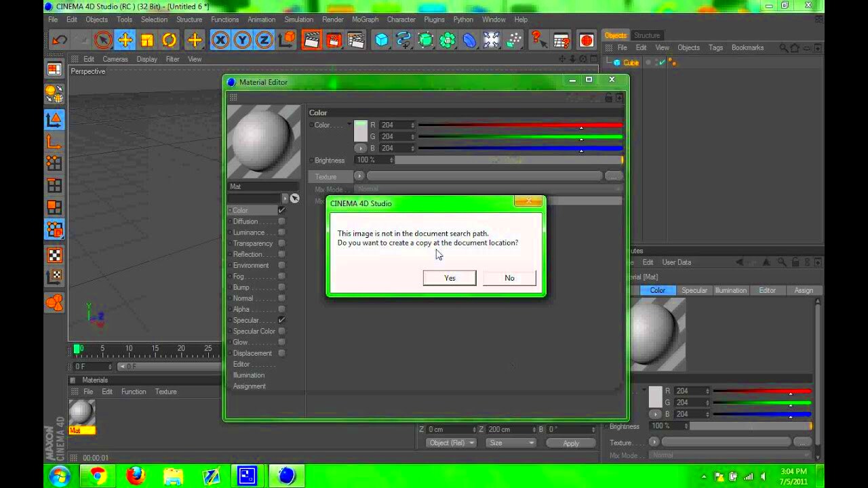Screen dimensions: 868x488
Task: Select the Rotate tool
Action: [170, 40]
